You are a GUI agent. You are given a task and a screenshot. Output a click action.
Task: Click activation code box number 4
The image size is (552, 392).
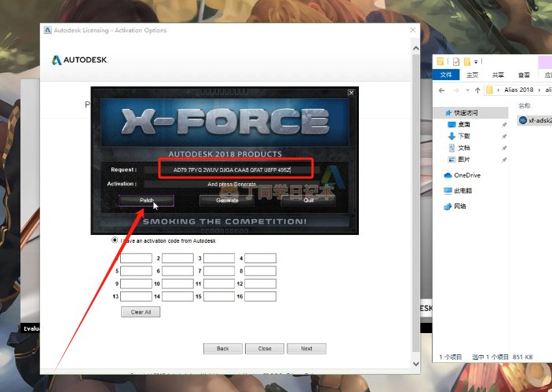point(260,258)
